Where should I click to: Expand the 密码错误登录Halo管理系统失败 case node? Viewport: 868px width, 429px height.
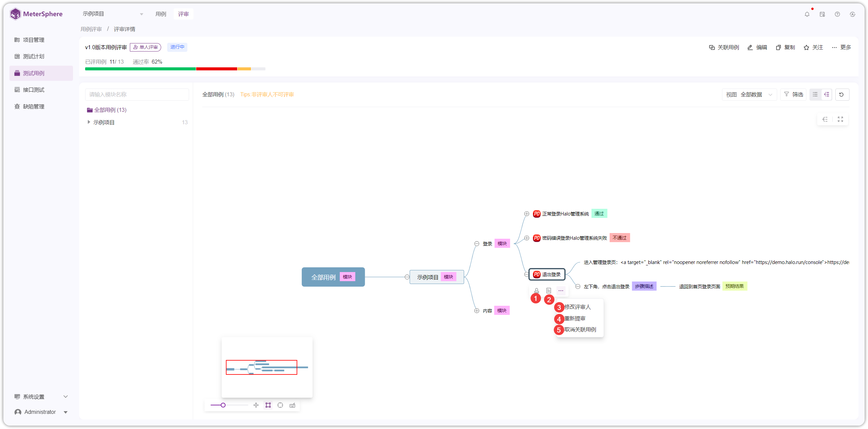[x=526, y=238]
